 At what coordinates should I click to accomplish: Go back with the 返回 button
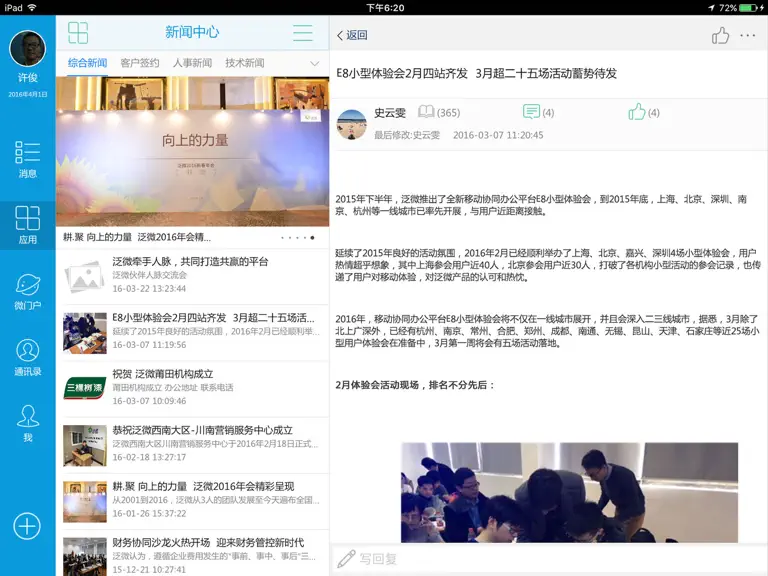point(352,35)
